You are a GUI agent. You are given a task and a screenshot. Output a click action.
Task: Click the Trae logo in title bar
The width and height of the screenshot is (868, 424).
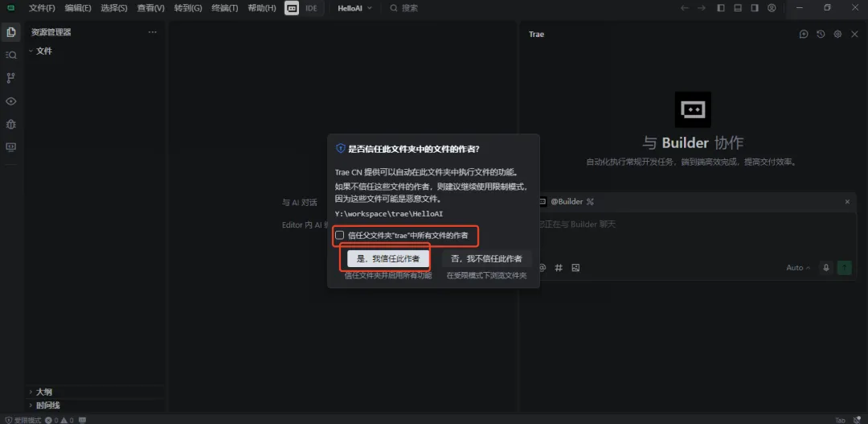coord(10,8)
